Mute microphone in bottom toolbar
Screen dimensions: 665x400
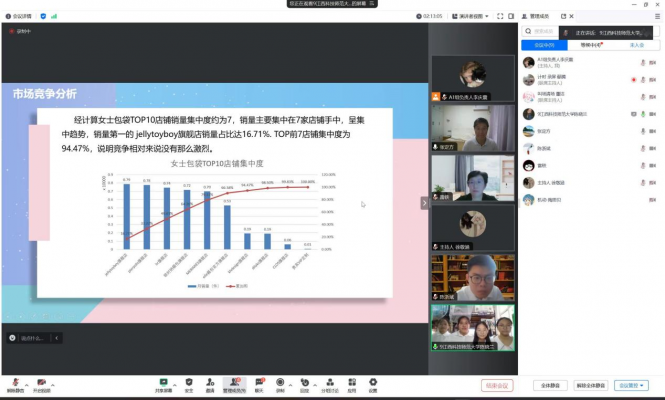14,382
